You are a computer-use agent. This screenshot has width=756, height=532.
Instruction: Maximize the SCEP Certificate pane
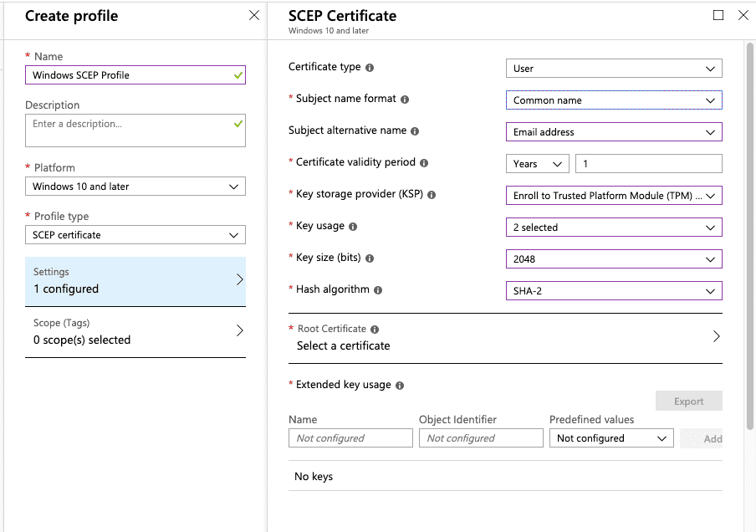[718, 15]
